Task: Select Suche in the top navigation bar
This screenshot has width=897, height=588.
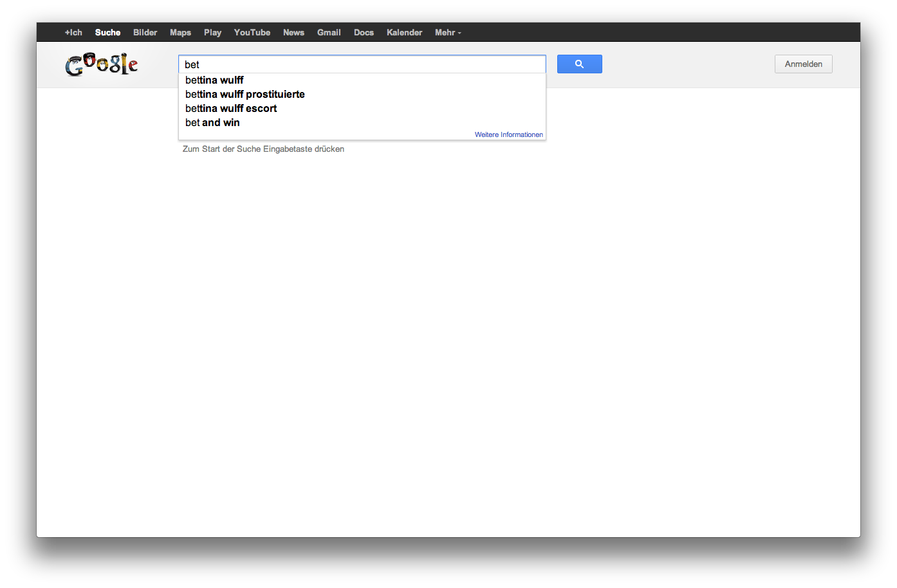Action: (107, 33)
